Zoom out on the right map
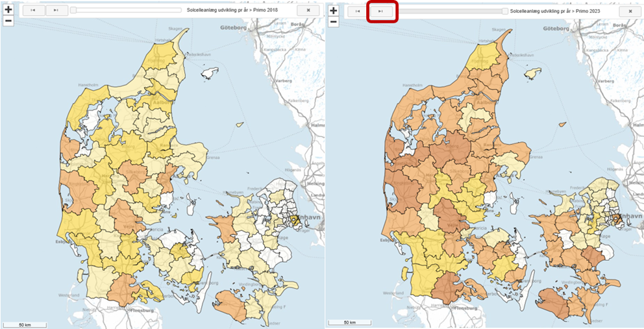Image resolution: width=644 pixels, height=329 pixels. click(x=333, y=21)
